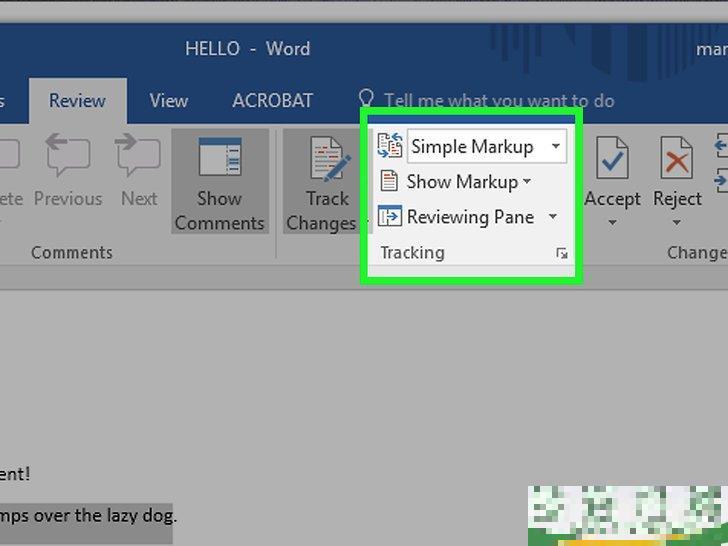Click the Show Markup page icon

pos(389,182)
